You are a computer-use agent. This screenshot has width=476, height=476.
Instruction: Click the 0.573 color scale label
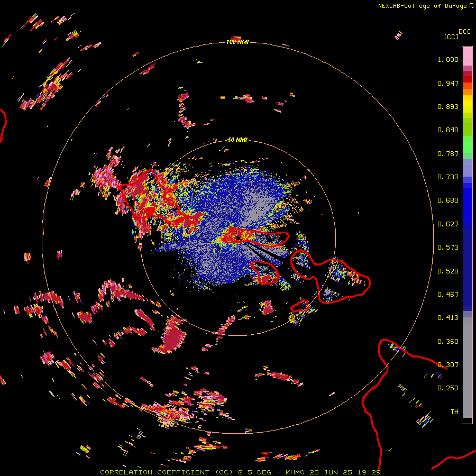click(x=448, y=248)
